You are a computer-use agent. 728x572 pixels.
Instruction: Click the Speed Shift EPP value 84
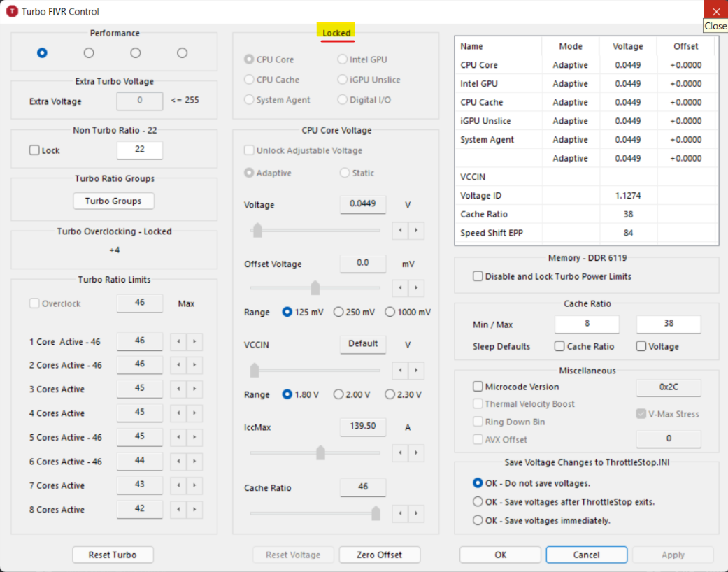pyautogui.click(x=628, y=233)
